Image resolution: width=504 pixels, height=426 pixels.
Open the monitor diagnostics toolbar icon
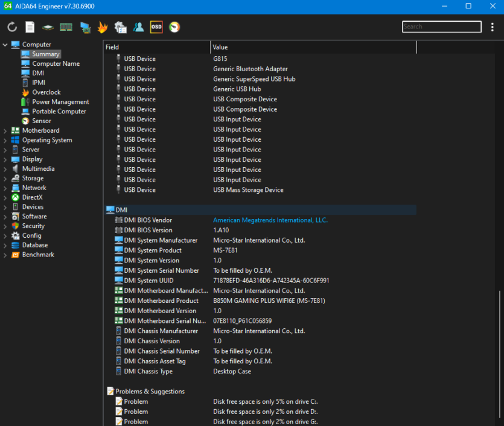click(x=85, y=27)
